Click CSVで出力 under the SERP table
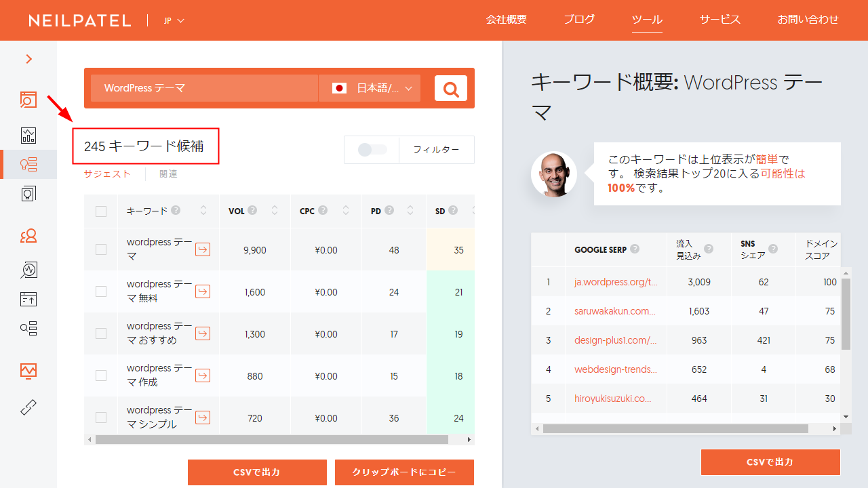This screenshot has width=868, height=488. pyautogui.click(x=770, y=462)
